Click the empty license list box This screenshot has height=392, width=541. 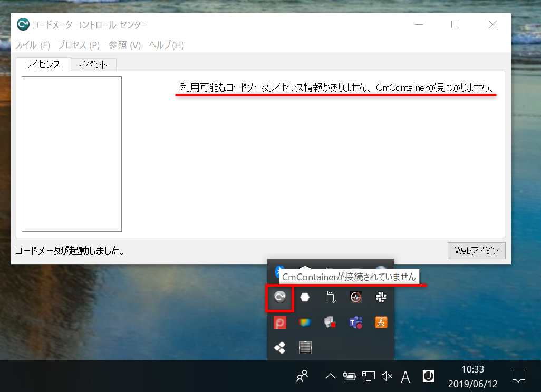coord(72,154)
